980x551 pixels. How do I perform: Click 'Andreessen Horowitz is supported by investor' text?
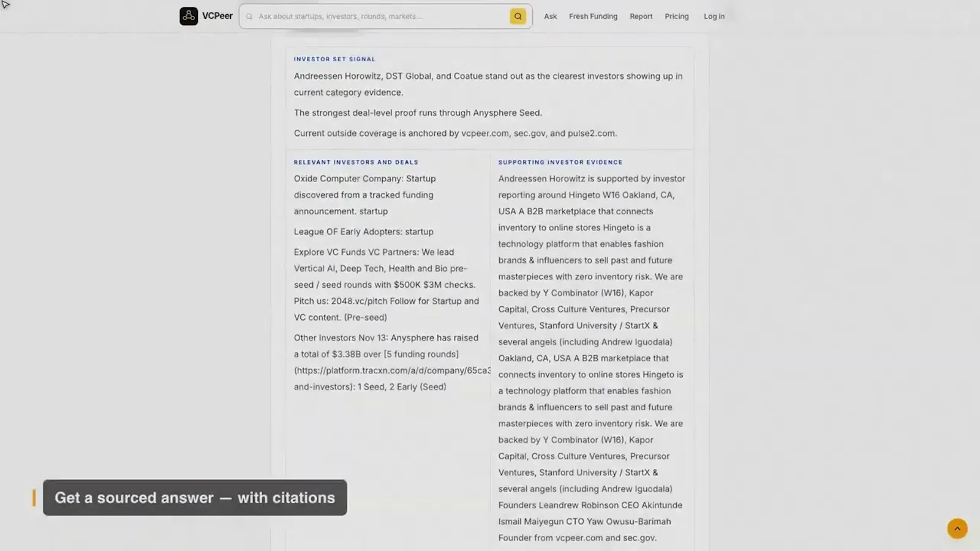592,178
